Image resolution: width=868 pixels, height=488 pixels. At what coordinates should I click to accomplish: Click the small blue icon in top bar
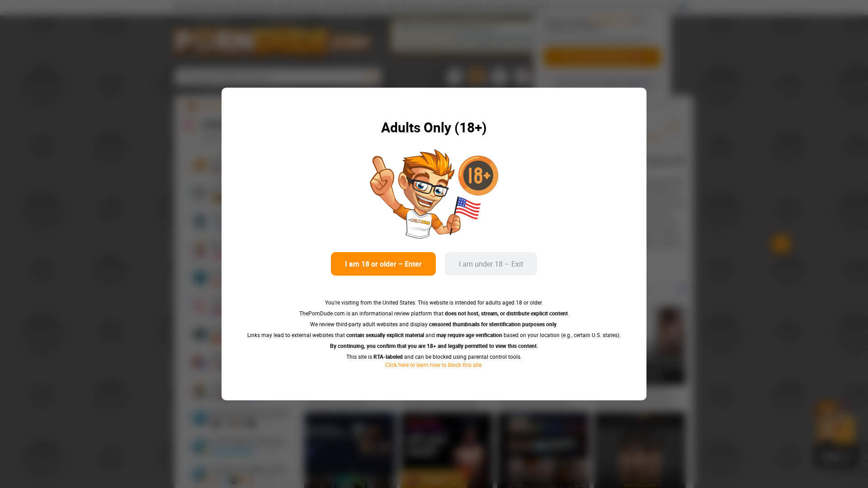[x=683, y=7]
